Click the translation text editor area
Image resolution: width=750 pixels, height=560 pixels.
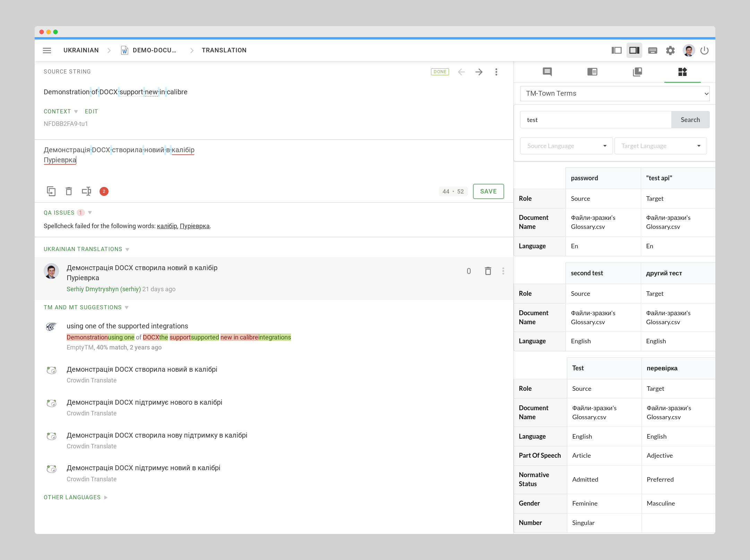[x=274, y=160]
